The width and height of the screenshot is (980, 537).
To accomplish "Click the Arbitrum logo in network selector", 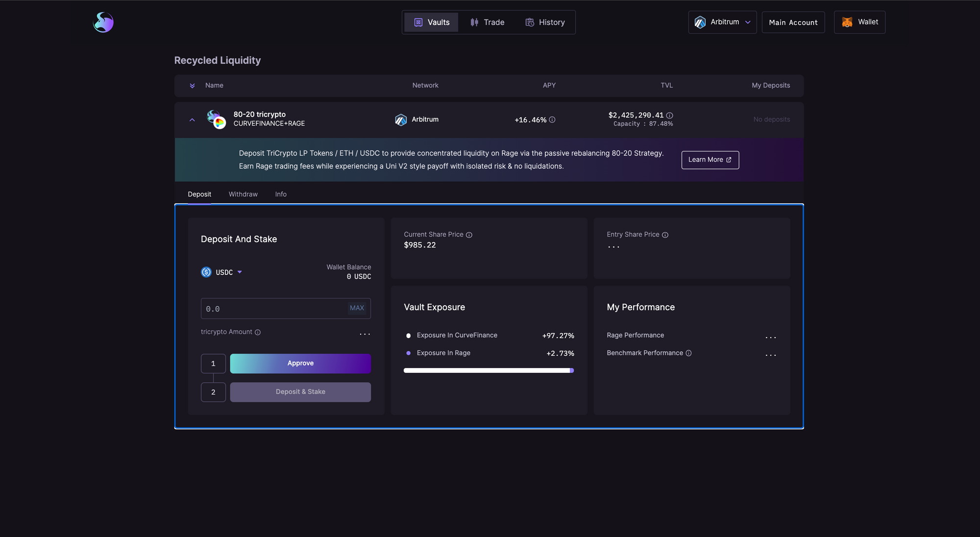I will click(x=700, y=22).
